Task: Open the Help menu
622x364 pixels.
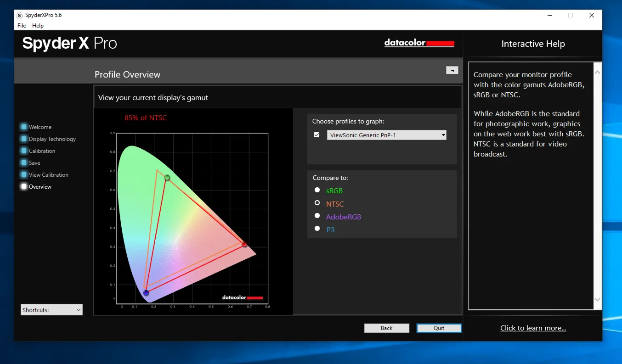Action: click(x=38, y=26)
